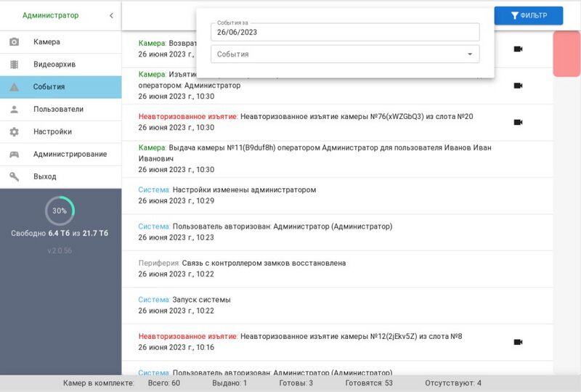Open video for the Изъятие camera event
Viewport: 581px width, 392px height.
[x=518, y=86]
